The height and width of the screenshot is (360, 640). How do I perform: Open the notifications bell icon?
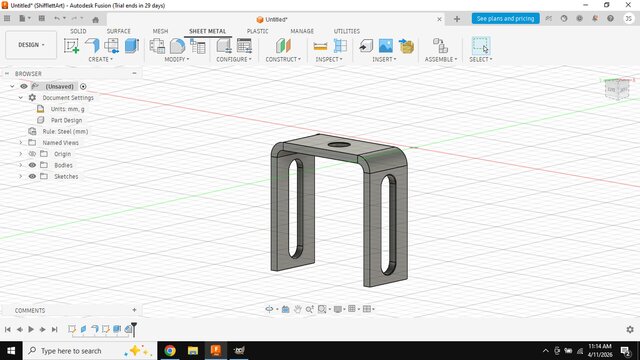pos(595,18)
